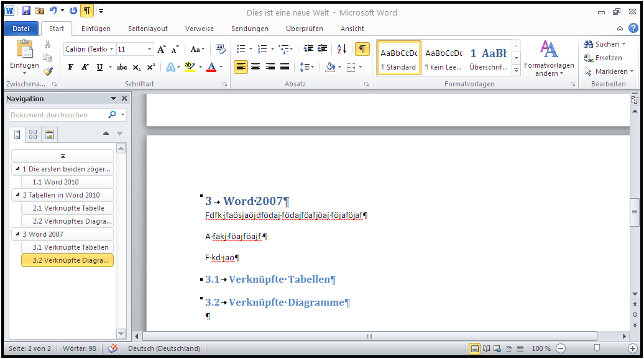This screenshot has width=644, height=359.
Task: Switch to Einfügen ribbon tab
Action: [x=96, y=29]
